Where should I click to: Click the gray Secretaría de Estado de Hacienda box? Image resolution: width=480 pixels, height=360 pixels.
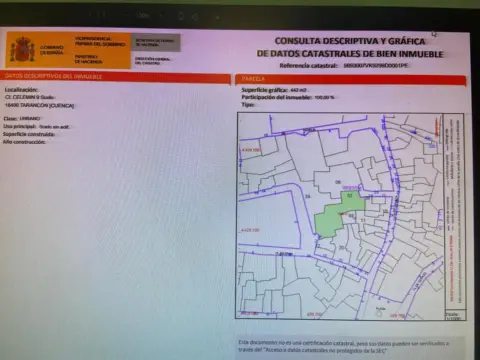tap(156, 43)
